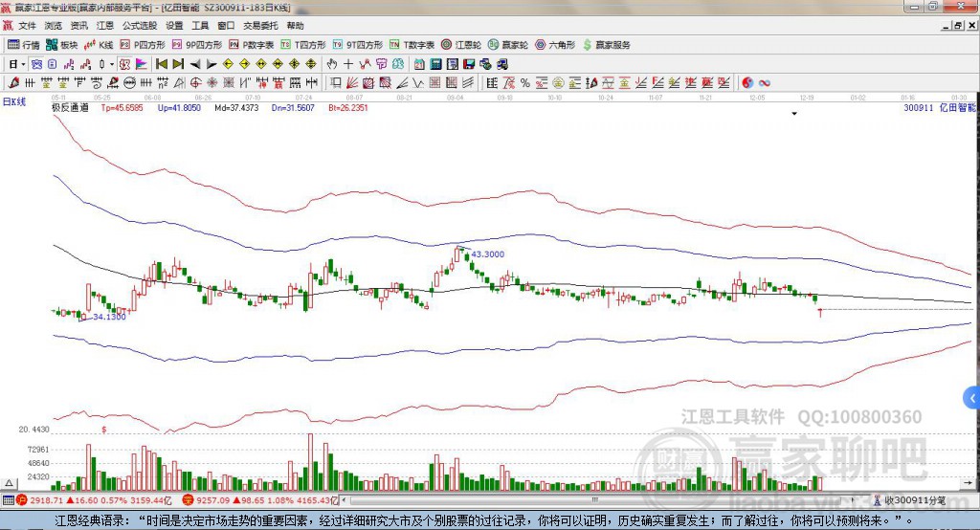Open the 江恩轮 (Gann Wheel) tool

click(x=463, y=44)
